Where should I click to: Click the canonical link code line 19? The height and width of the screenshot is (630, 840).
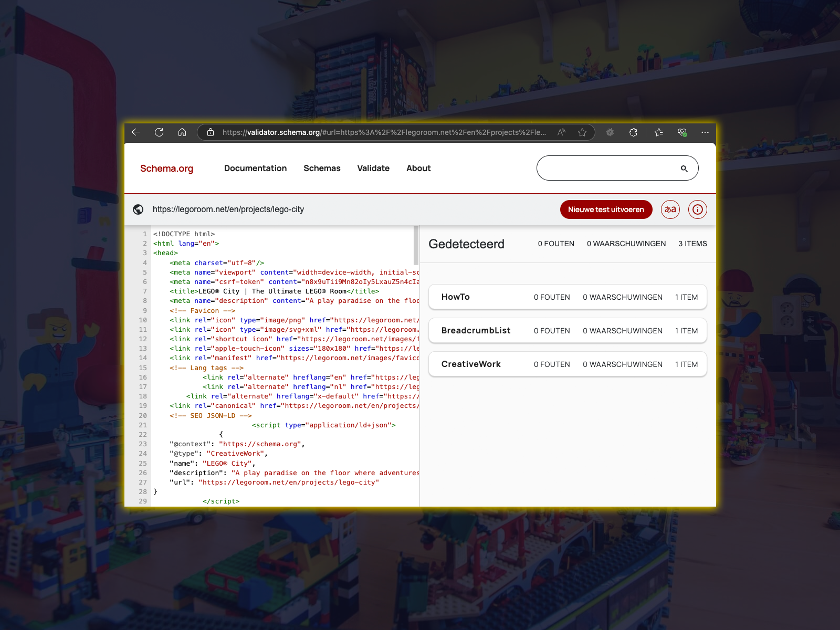(294, 406)
